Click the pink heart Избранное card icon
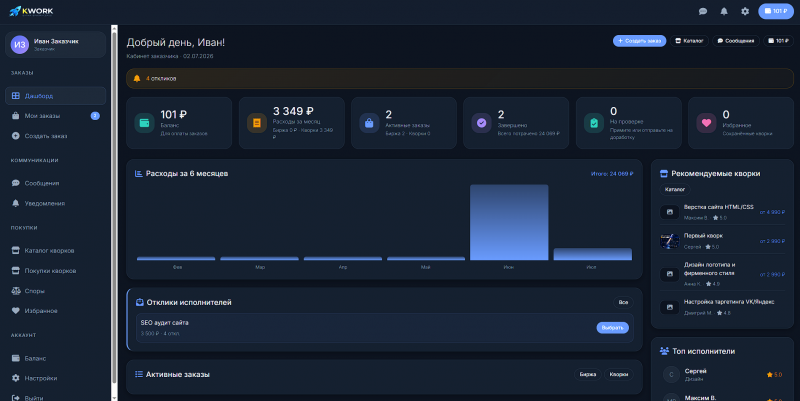The height and width of the screenshot is (401, 800). coord(706,123)
